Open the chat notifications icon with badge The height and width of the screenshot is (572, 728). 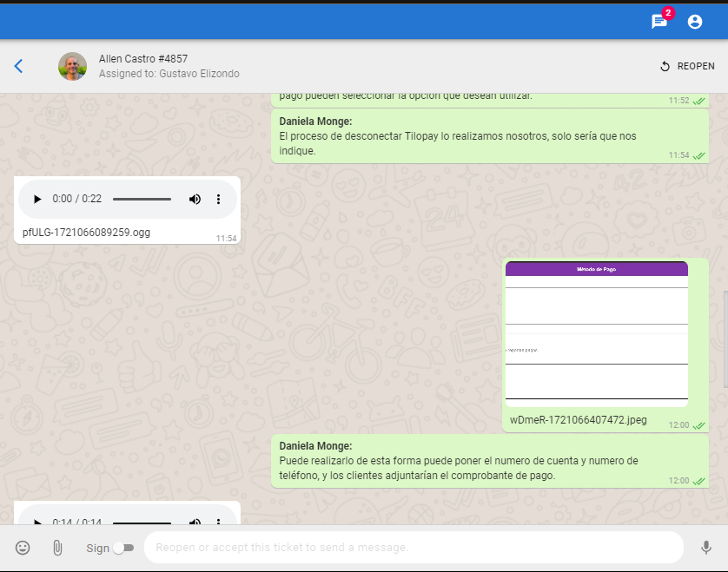coord(659,22)
